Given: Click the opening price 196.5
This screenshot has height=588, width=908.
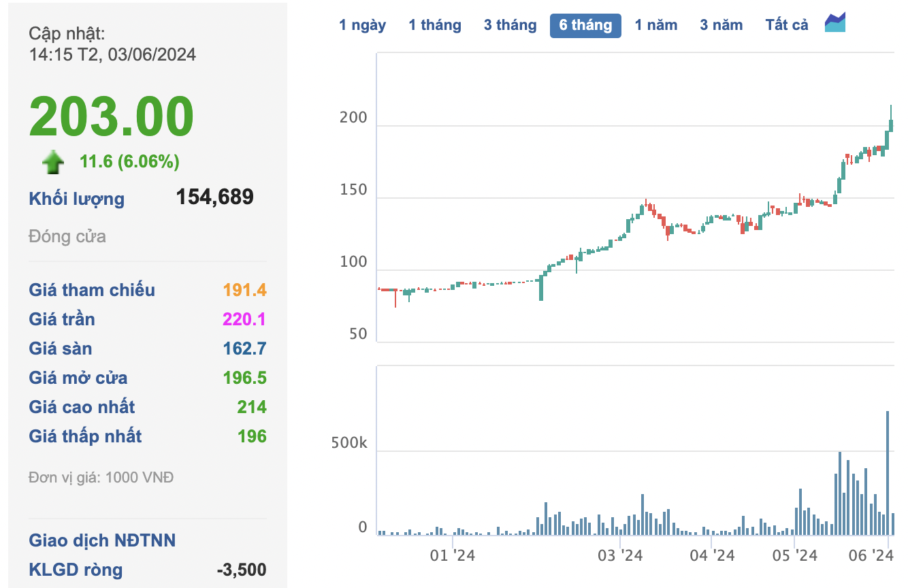Looking at the screenshot, I should [x=245, y=378].
